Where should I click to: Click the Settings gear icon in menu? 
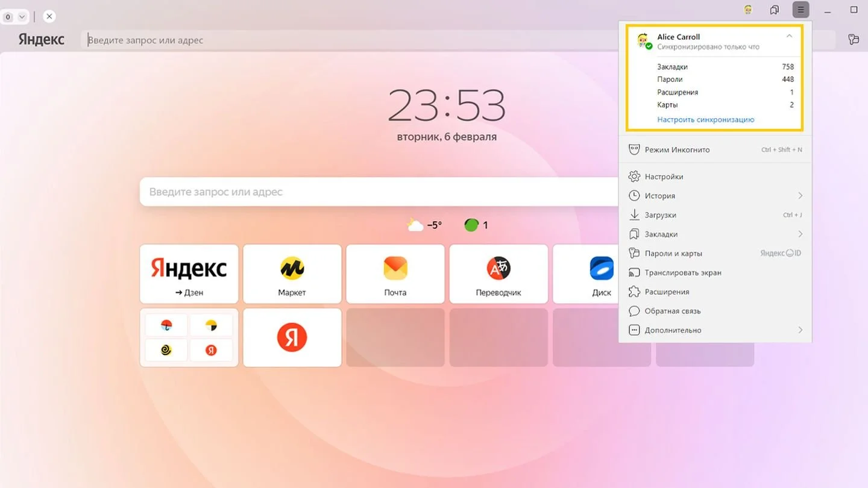point(634,177)
